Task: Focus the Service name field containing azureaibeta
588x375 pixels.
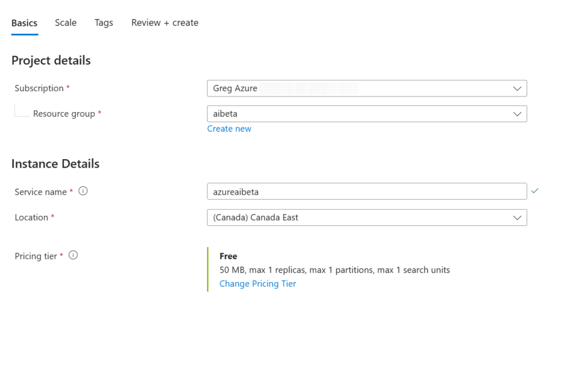Action: (x=366, y=191)
